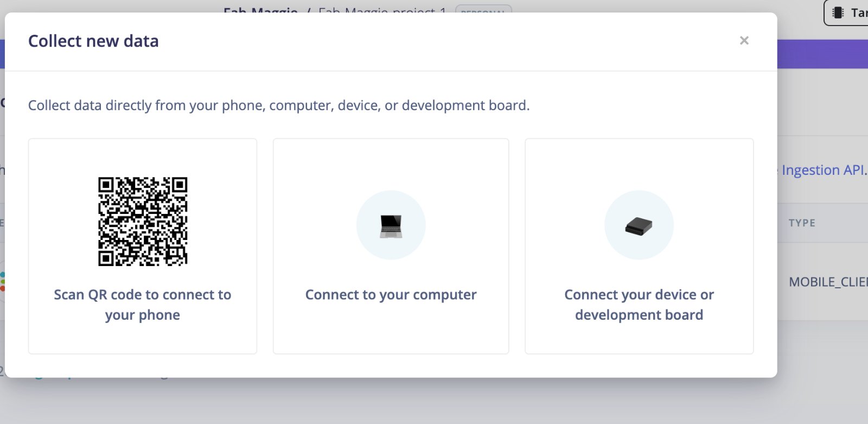The width and height of the screenshot is (868, 424).
Task: Click the QR code image
Action: pos(143,222)
